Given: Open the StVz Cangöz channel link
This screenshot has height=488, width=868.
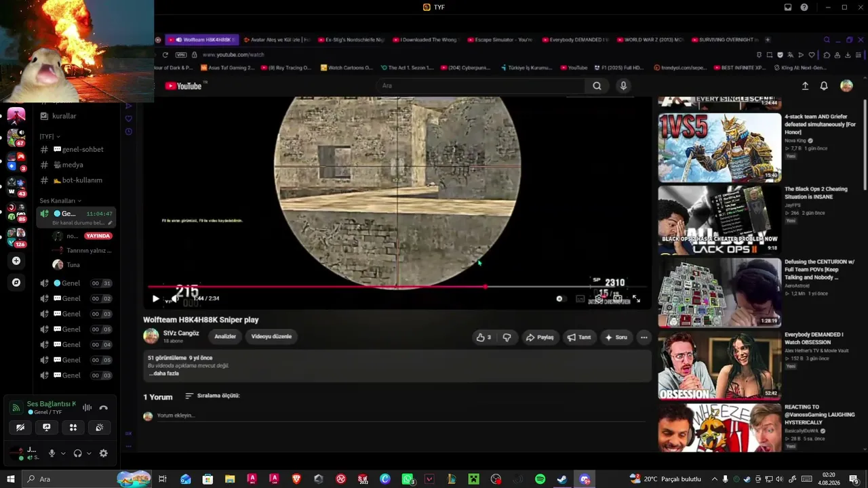Looking at the screenshot, I should click(x=181, y=333).
